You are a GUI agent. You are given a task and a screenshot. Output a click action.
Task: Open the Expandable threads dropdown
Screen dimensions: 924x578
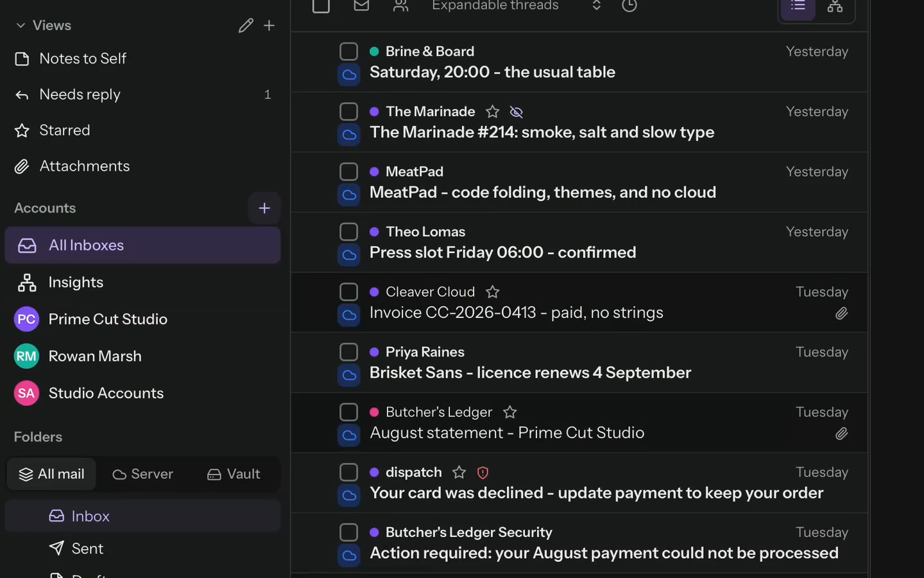tap(517, 6)
